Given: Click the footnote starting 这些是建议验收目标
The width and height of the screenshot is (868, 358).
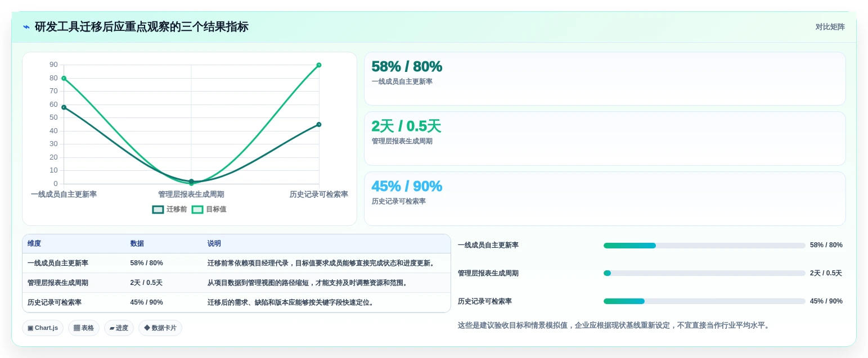Looking at the screenshot, I should point(613,325).
